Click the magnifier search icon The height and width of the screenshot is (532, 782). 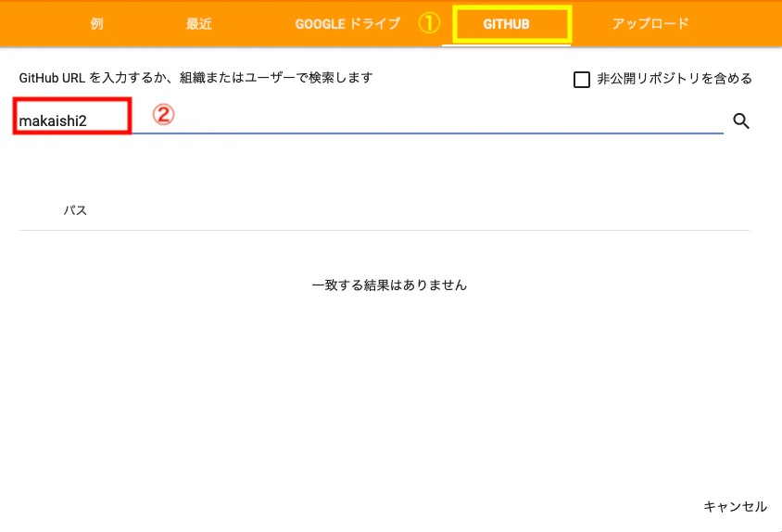(x=741, y=120)
